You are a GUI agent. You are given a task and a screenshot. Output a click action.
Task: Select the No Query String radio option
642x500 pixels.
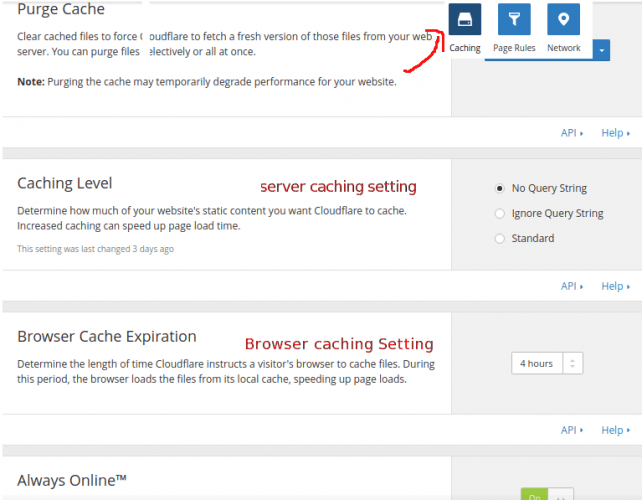500,188
